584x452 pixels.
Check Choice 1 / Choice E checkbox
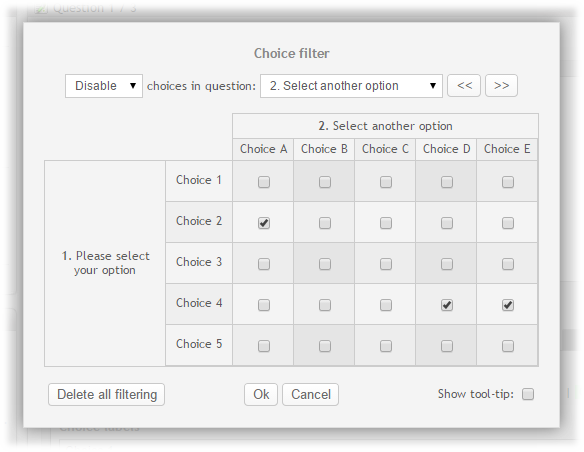(x=508, y=182)
